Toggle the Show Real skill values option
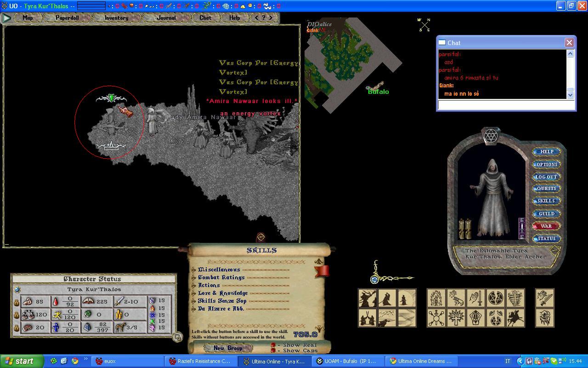The width and height of the screenshot is (588, 368). tap(273, 345)
